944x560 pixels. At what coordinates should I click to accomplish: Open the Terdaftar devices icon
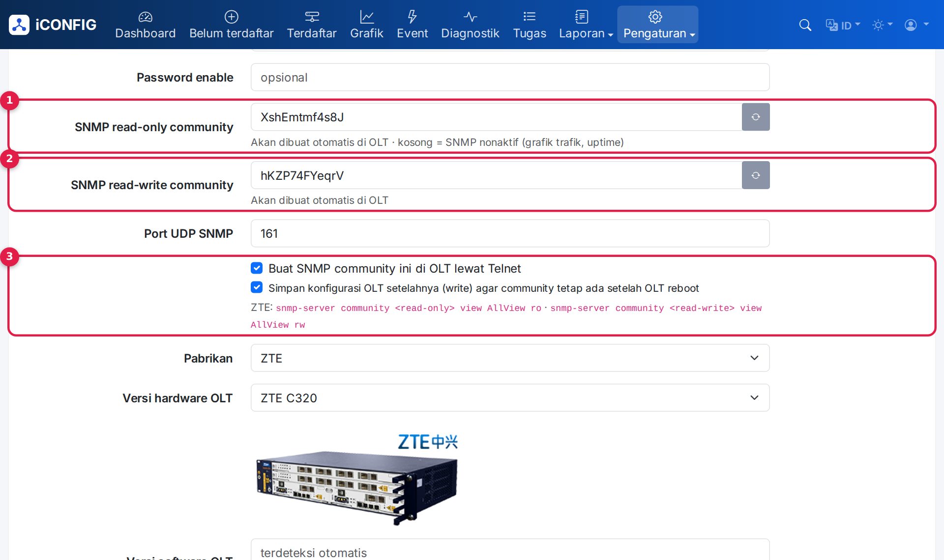tap(312, 17)
